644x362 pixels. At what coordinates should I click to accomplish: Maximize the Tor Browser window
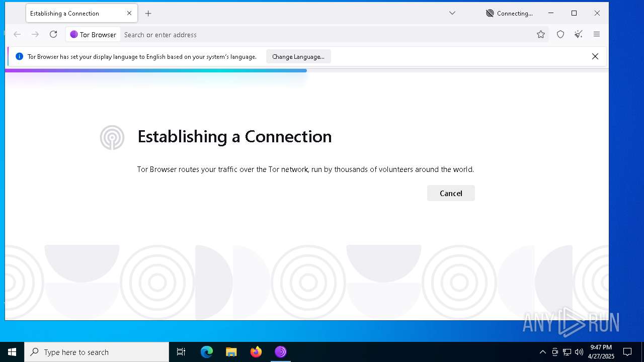pyautogui.click(x=574, y=13)
